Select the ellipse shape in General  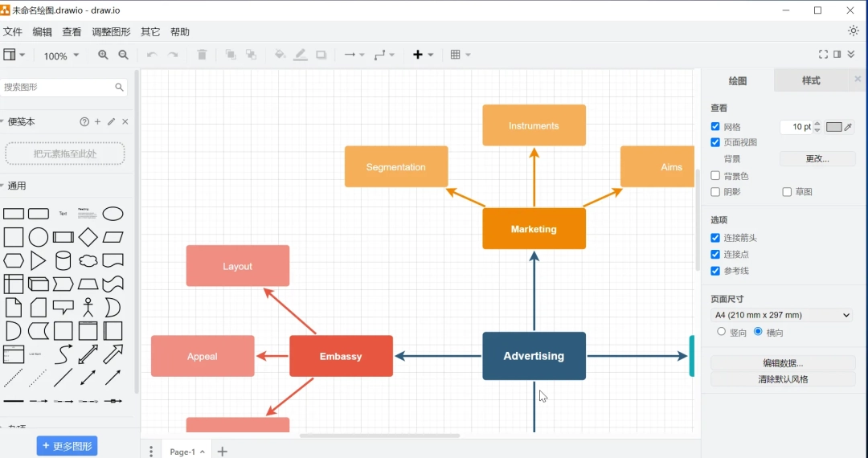pos(113,214)
